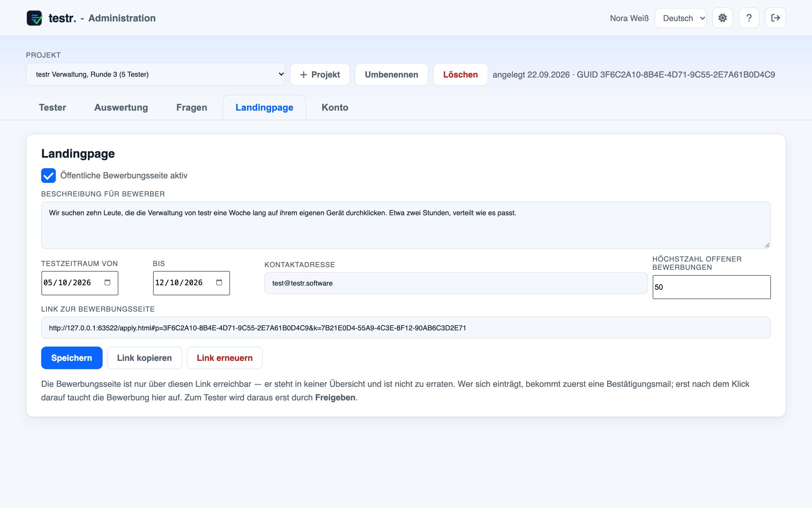
Task: Click the Bis date value 12/10/2026
Action: pos(179,283)
